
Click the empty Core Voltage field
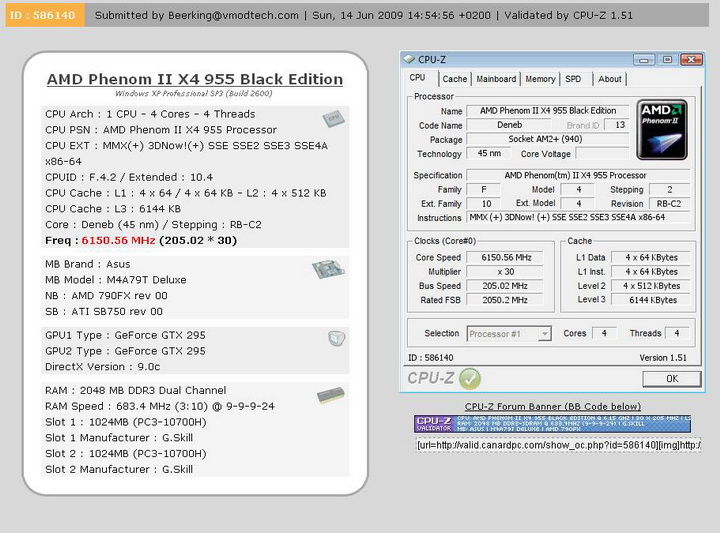pos(602,153)
